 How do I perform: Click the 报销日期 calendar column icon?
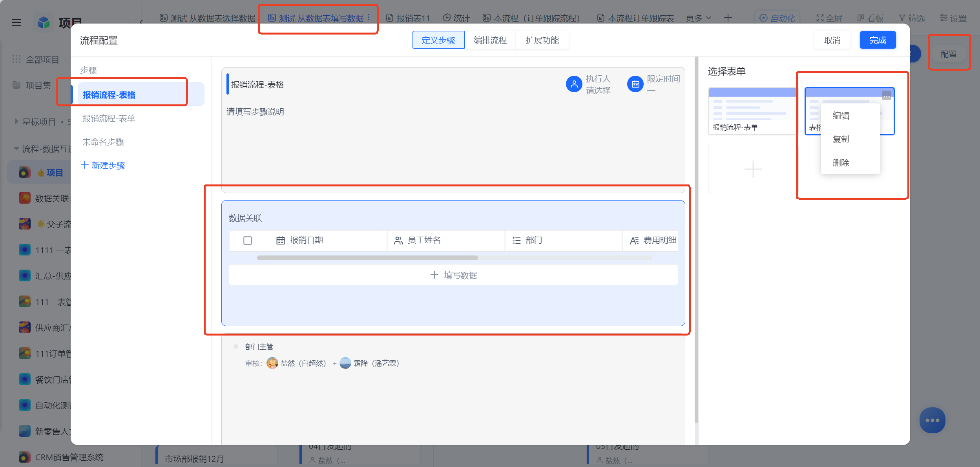[280, 241]
